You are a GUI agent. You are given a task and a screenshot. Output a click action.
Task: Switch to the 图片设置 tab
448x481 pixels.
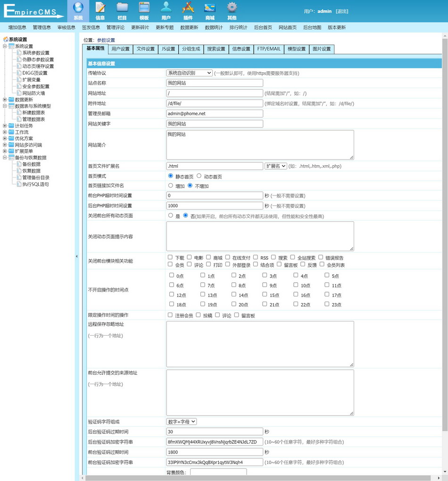coord(322,49)
